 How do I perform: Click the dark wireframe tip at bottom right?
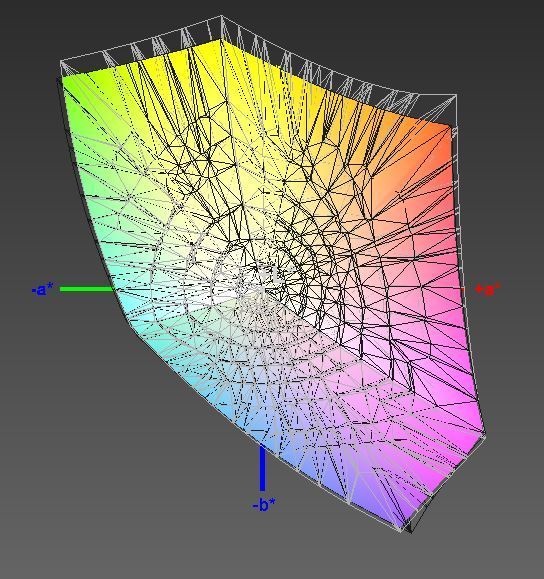click(x=411, y=531)
